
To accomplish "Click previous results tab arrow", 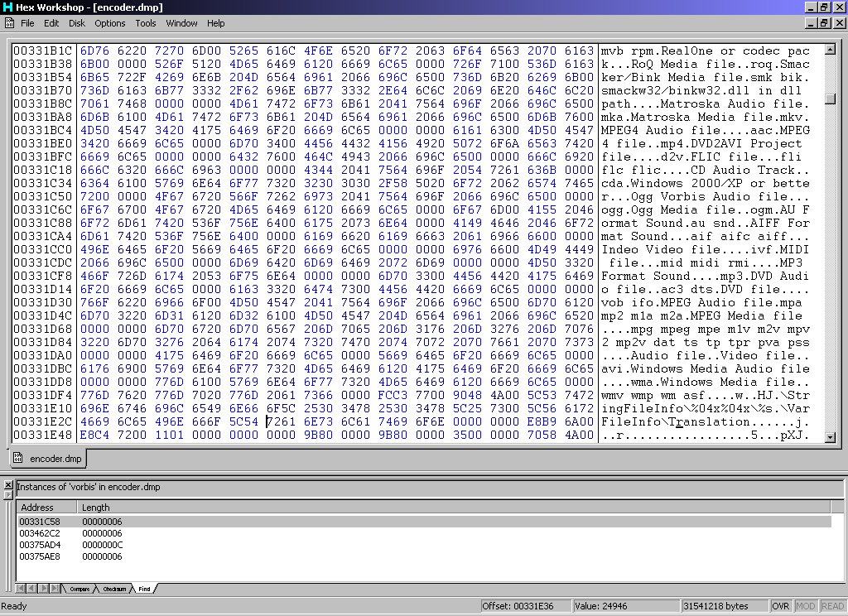I will pyautogui.click(x=31, y=589).
